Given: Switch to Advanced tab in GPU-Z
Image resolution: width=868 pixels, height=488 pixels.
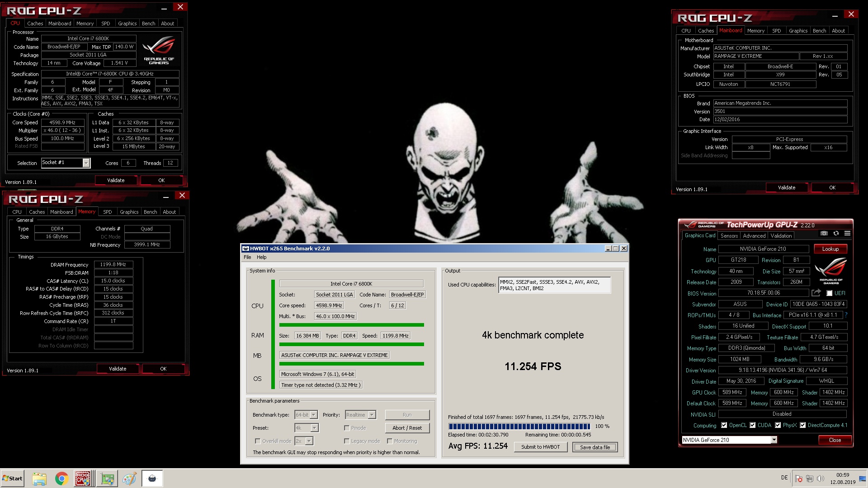Looking at the screenshot, I should click(754, 235).
